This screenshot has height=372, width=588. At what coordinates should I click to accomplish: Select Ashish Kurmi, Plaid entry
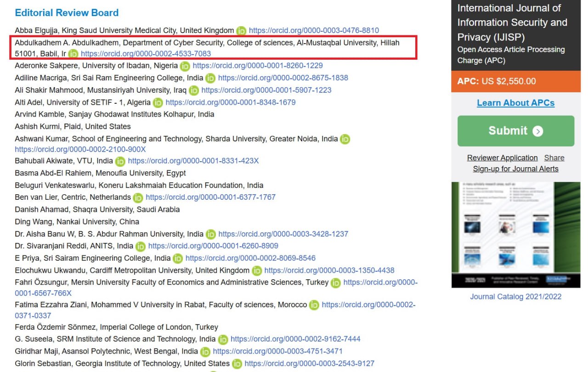coord(73,127)
